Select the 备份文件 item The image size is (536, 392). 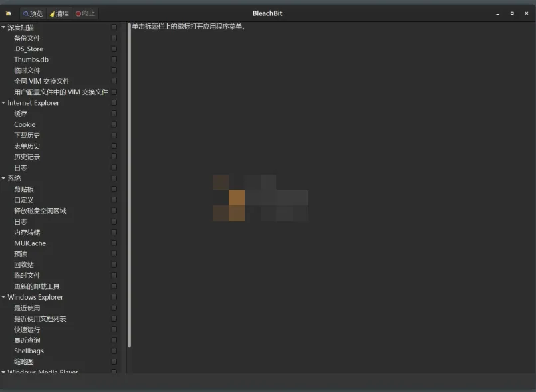click(x=27, y=38)
